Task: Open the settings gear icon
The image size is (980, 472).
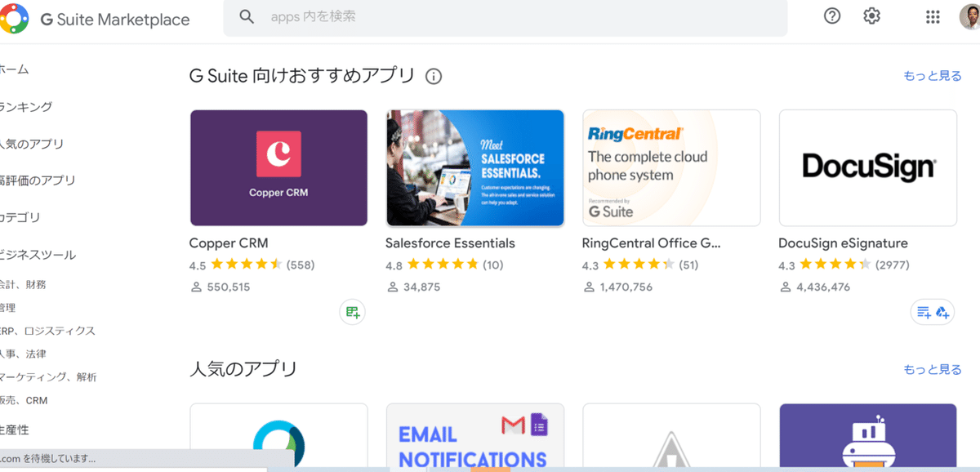Action: coord(871,16)
